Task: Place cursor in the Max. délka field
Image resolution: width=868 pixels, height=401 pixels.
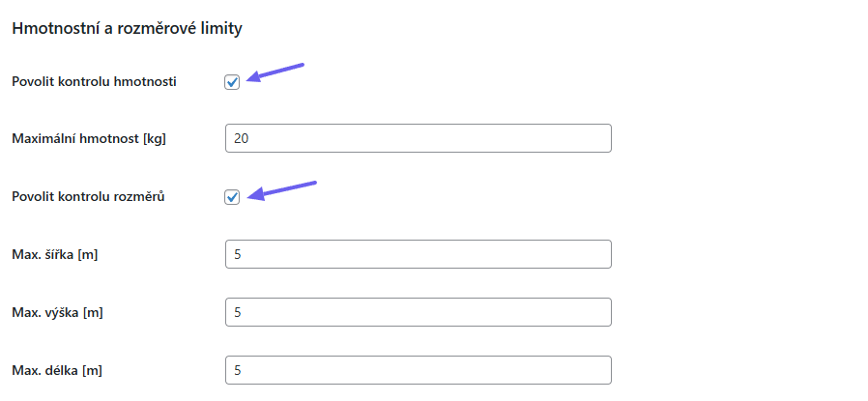Action: point(418,370)
